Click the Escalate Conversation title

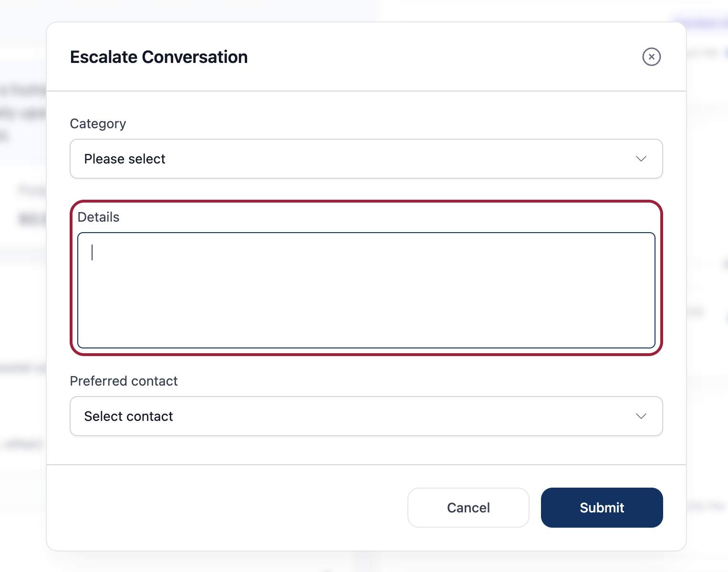coord(158,57)
